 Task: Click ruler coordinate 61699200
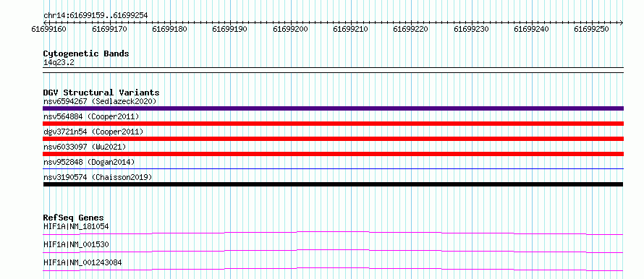290,29
